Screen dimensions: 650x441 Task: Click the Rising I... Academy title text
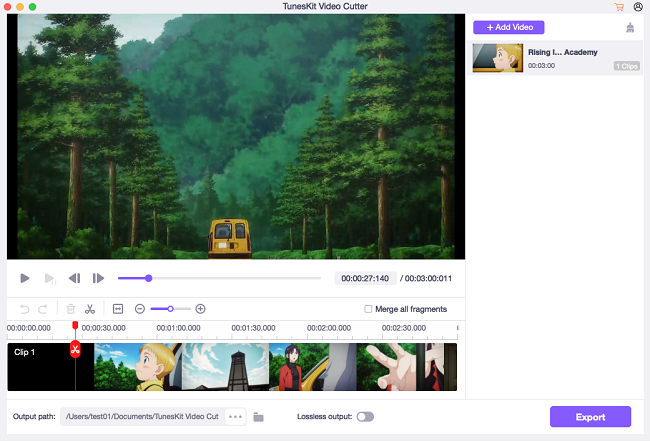pos(563,52)
